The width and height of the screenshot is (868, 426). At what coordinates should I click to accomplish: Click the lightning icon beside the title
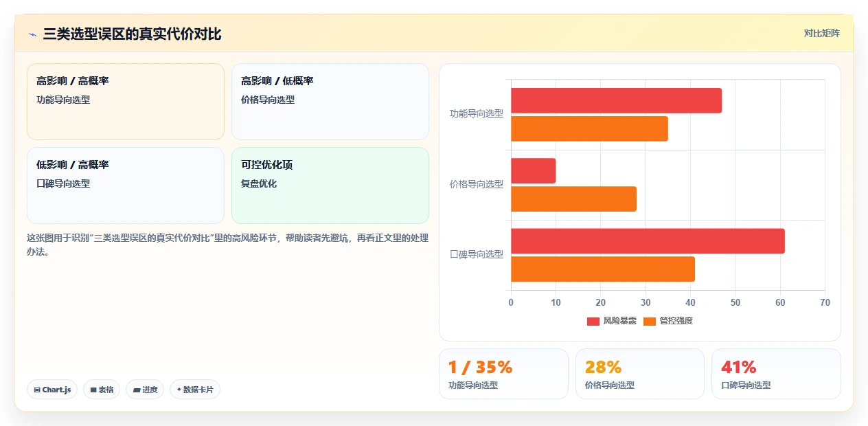(32, 34)
